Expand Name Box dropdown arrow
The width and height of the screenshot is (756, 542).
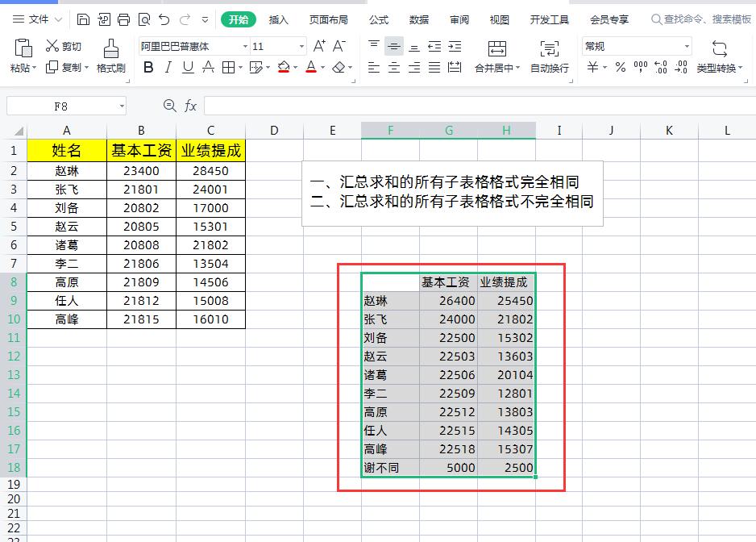pos(122,106)
